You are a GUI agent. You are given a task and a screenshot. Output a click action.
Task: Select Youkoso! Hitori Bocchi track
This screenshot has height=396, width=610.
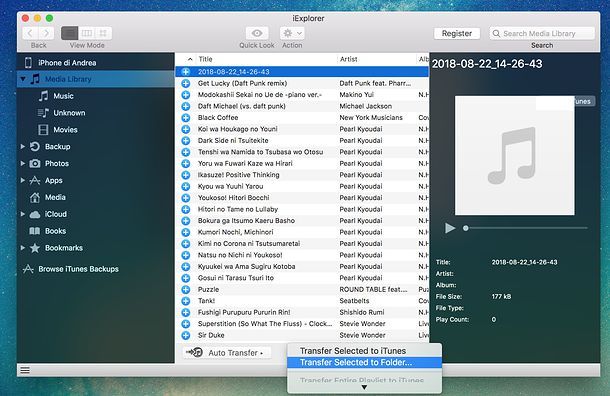tap(302, 198)
